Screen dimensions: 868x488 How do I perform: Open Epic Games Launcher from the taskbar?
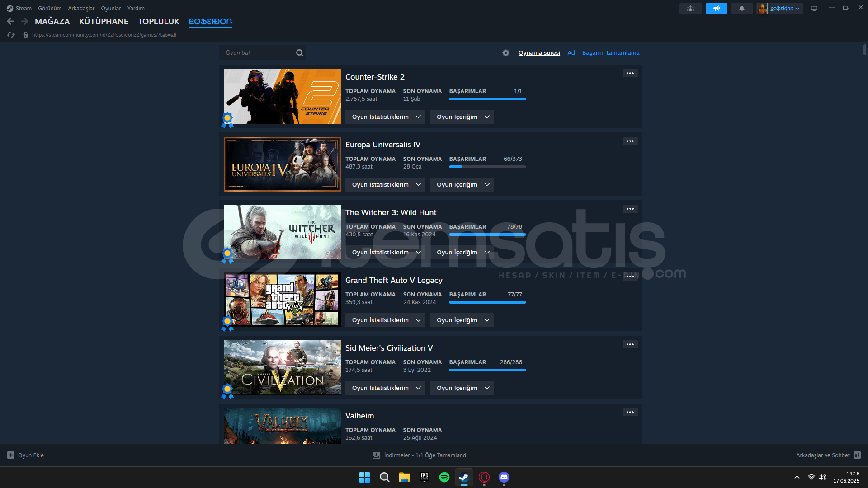[x=424, y=477]
